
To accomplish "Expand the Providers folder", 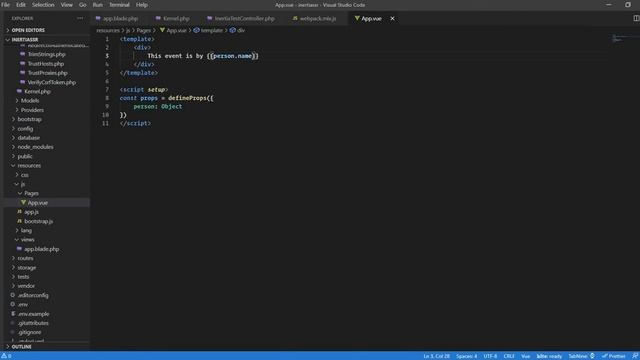I will pos(32,110).
